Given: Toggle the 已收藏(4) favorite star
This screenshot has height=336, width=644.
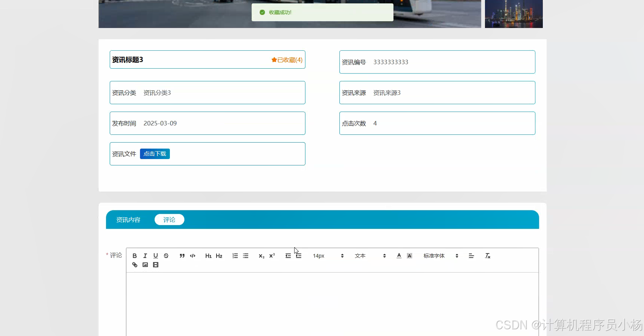Looking at the screenshot, I should pyautogui.click(x=287, y=60).
